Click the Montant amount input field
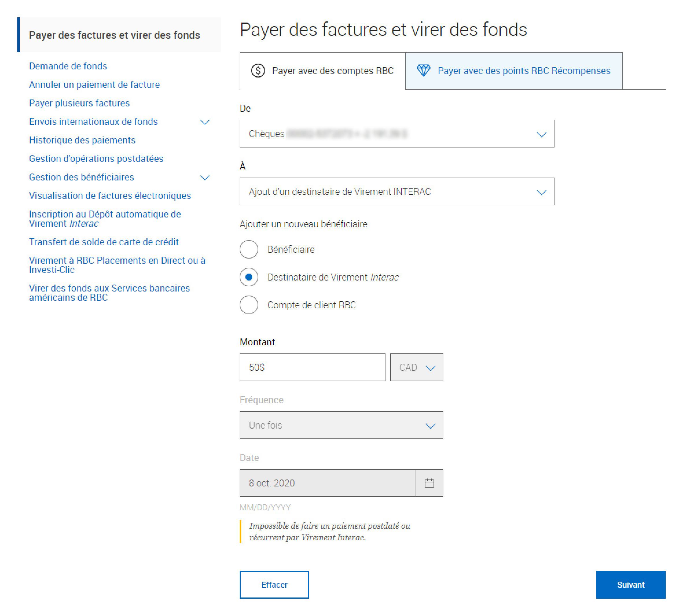 pyautogui.click(x=312, y=367)
